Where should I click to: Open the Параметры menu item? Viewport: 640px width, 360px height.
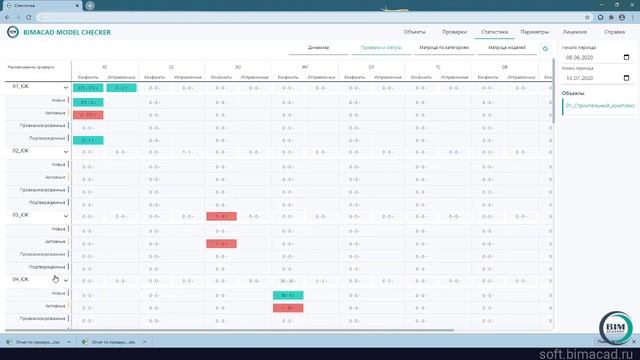535,32
